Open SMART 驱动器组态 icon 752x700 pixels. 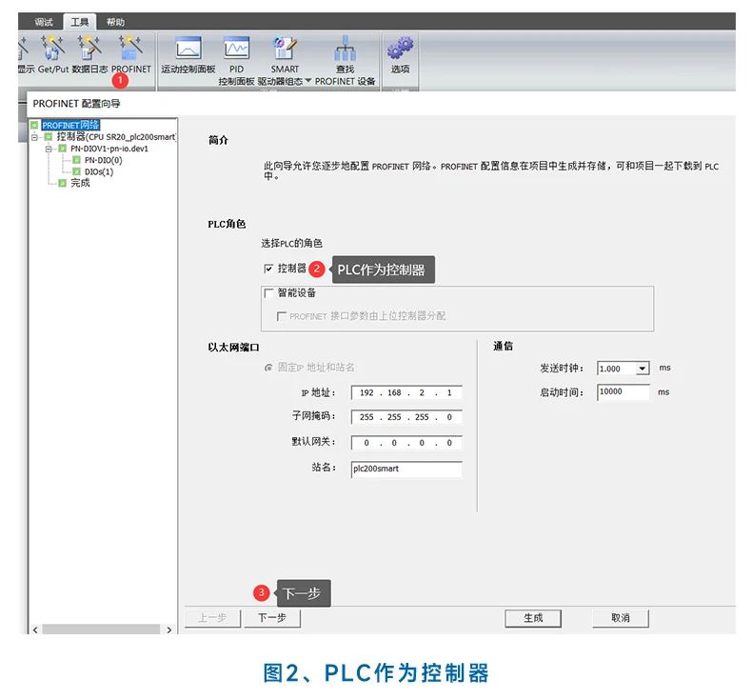tap(285, 48)
